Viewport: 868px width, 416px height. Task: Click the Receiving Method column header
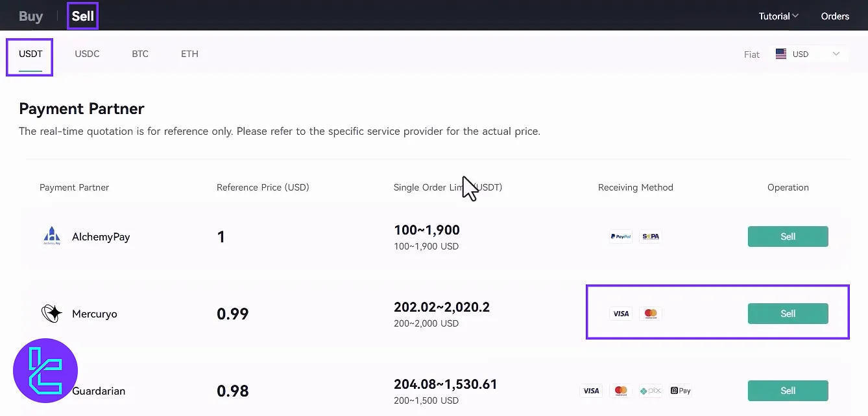click(636, 187)
